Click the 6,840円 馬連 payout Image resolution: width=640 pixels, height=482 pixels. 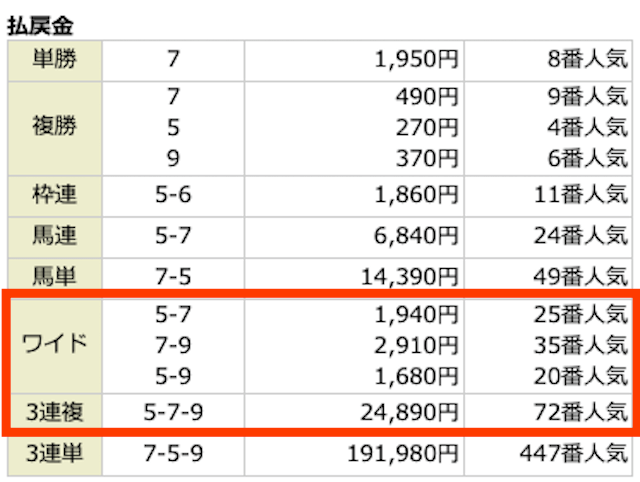pos(416,236)
